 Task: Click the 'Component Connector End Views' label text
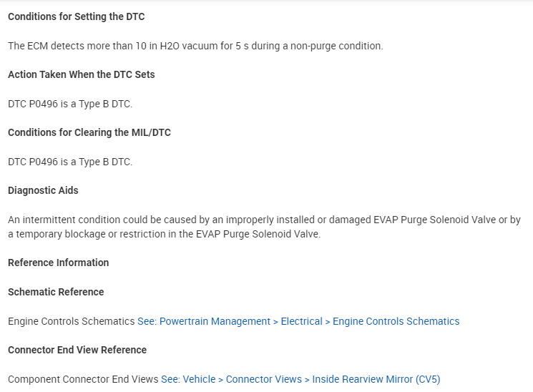click(x=83, y=379)
